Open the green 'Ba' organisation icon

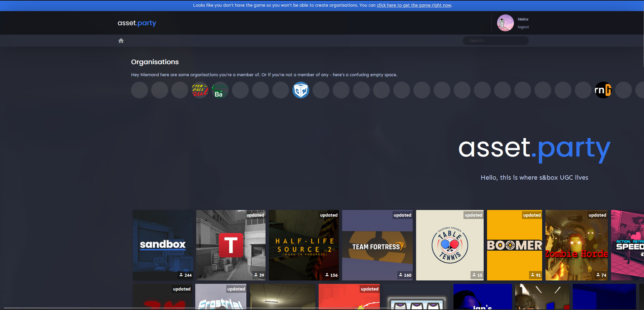pyautogui.click(x=220, y=90)
